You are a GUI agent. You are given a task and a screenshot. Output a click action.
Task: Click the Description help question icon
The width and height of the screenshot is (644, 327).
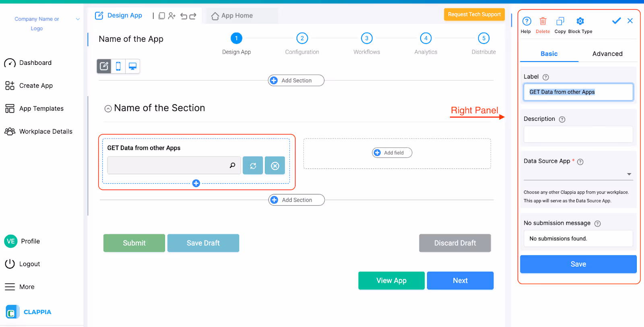562,120
